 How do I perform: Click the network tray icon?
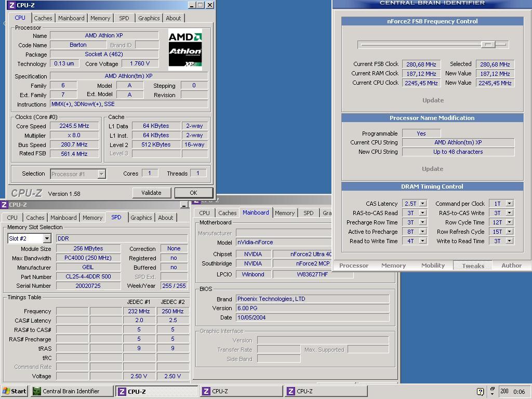pyautogui.click(x=492, y=391)
